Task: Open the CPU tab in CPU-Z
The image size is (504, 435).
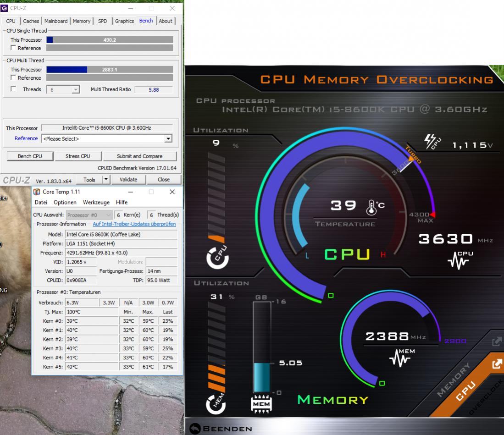Action: coord(11,21)
